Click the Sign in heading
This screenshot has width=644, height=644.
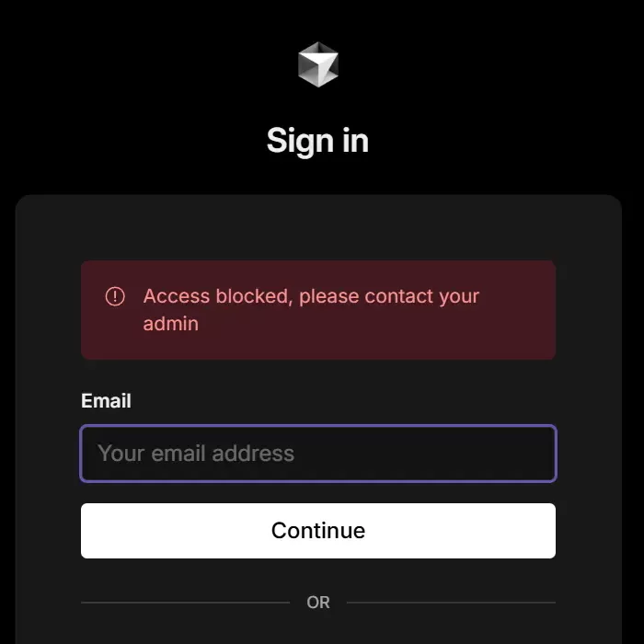tap(318, 141)
